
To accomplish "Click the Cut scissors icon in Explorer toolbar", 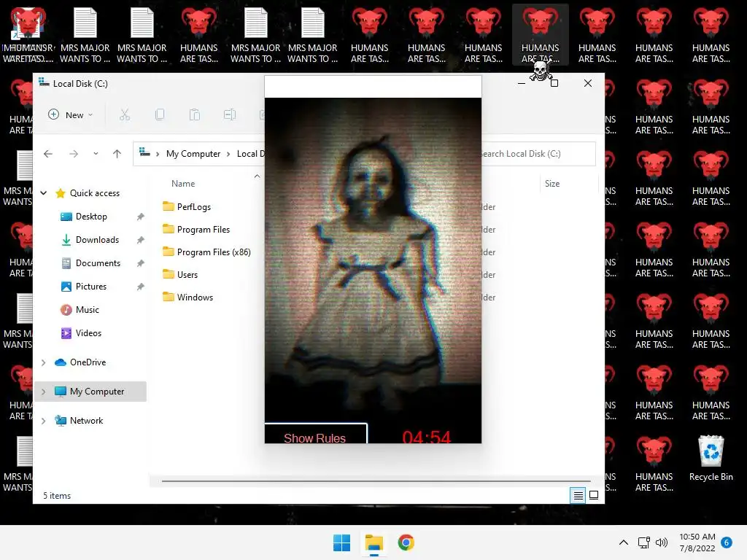I will [x=124, y=114].
